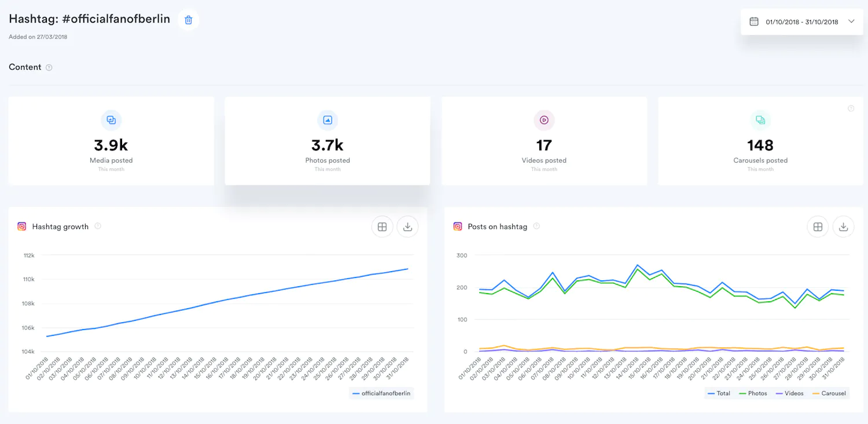The image size is (868, 424).
Task: Open help tooltip next to Posts on hashtag
Action: (x=536, y=226)
